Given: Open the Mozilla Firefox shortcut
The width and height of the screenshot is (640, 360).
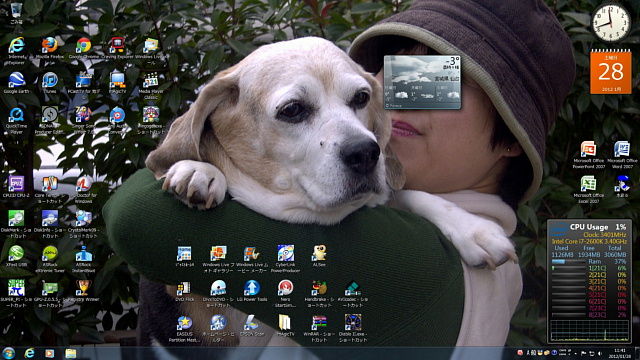Looking at the screenshot, I should pyautogui.click(x=50, y=48).
